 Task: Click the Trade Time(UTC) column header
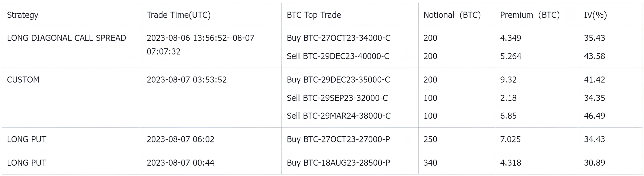tap(178, 15)
